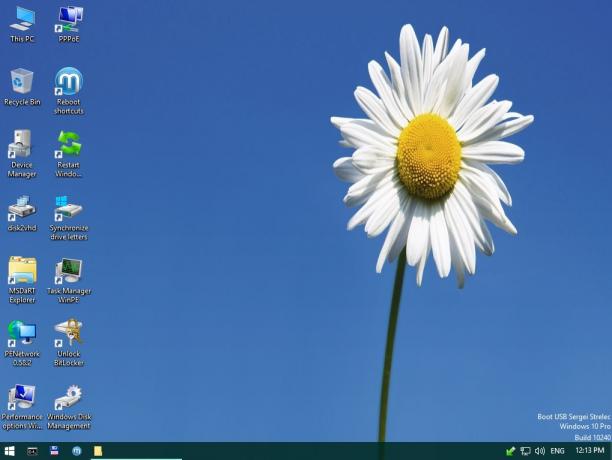
Task: Open This PC desktop icon
Action: click(x=22, y=23)
